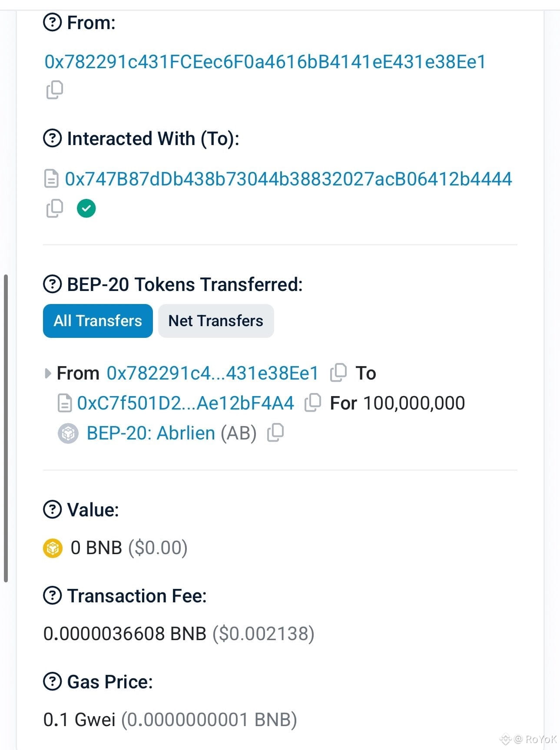This screenshot has height=750, width=560.
Task: Open BEP-20: Abrlien token link
Action: point(151,433)
